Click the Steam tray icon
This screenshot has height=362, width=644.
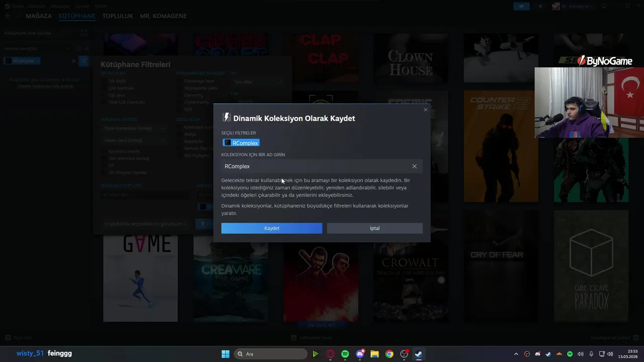[548, 354]
